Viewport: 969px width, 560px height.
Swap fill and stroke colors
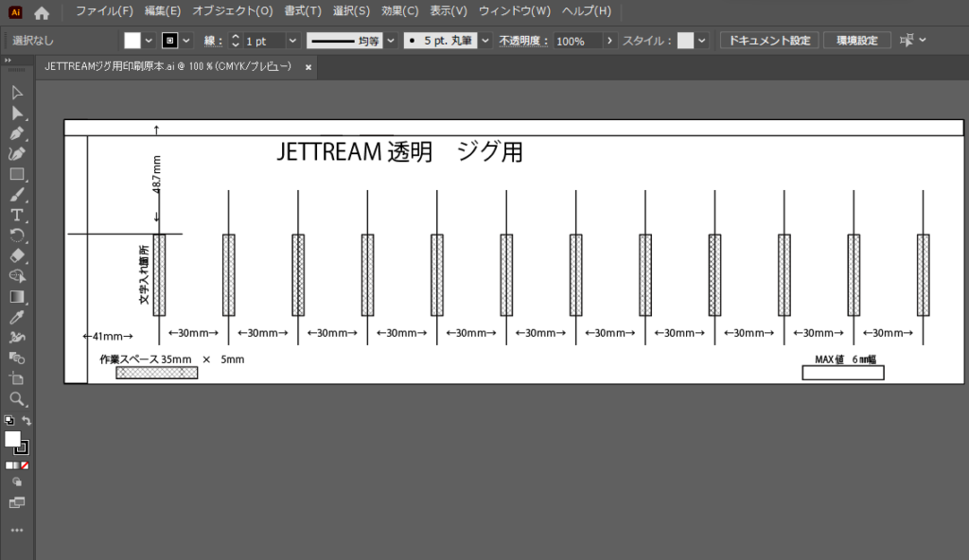(x=26, y=421)
